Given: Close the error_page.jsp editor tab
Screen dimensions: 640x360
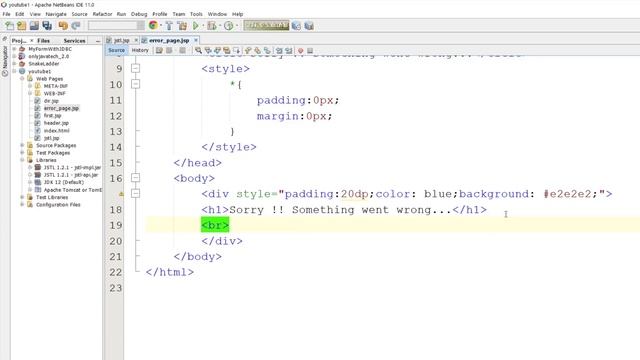Looking at the screenshot, I should coord(196,40).
